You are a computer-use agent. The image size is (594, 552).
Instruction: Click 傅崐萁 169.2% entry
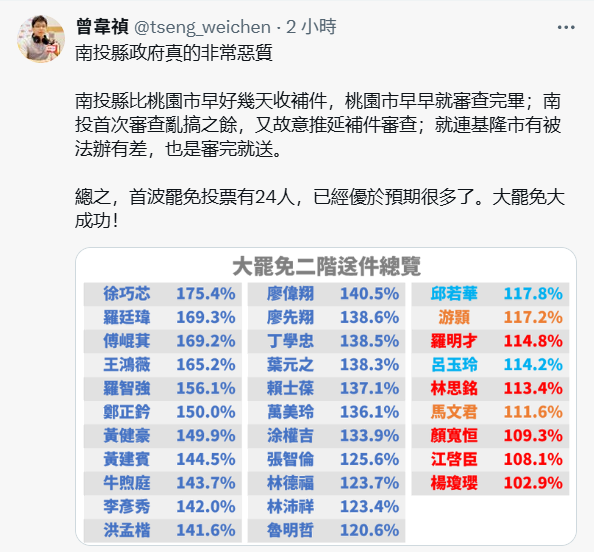pos(163,341)
